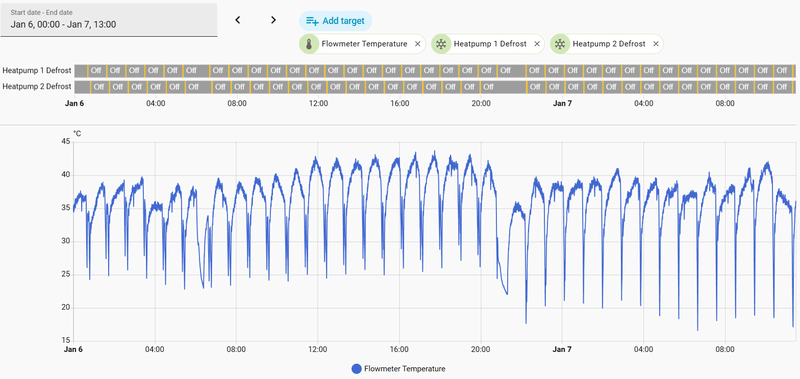Click the Add target button
This screenshot has height=379, width=800.
pos(335,21)
